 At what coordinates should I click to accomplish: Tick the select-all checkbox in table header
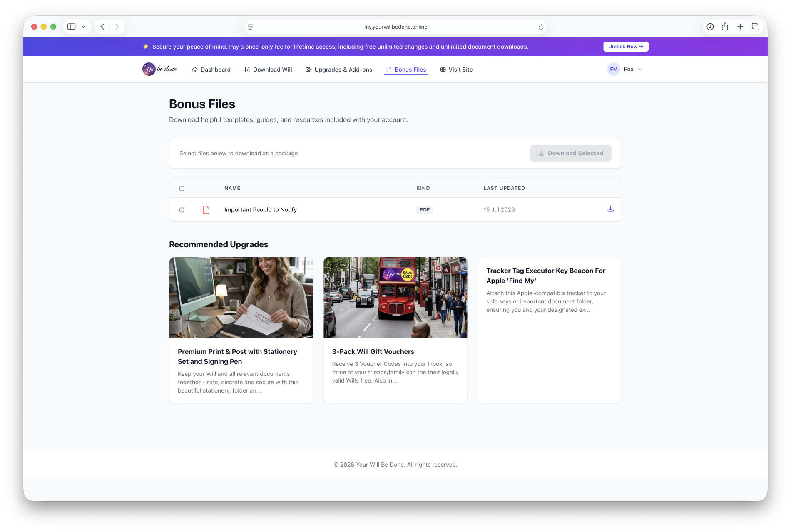tap(182, 189)
